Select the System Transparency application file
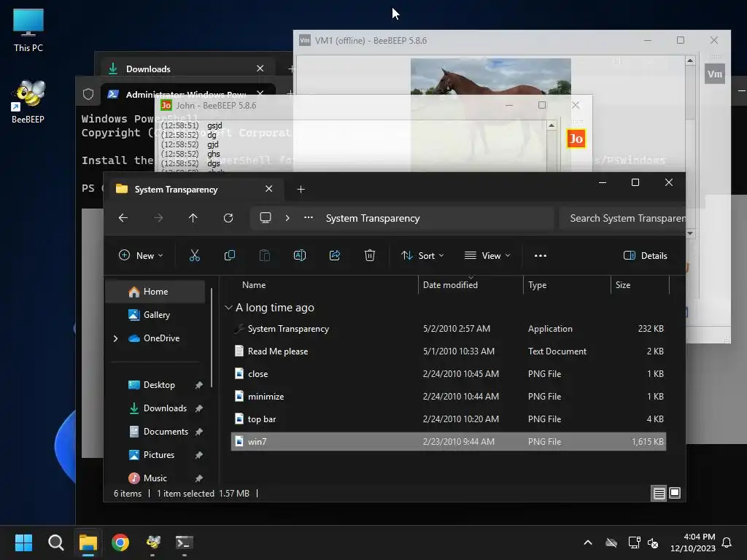Screen dimensions: 747x560 click(x=449, y=329)
